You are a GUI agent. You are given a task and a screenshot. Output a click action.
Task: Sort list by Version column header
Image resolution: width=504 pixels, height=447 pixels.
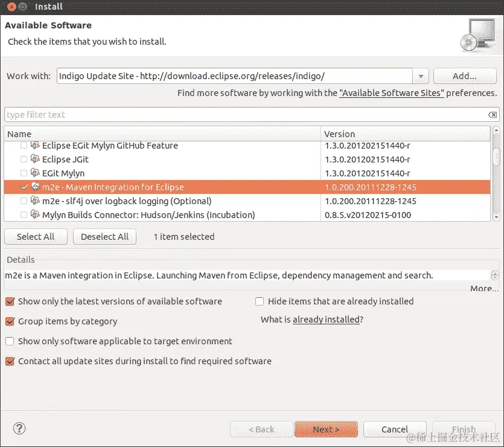(x=406, y=133)
